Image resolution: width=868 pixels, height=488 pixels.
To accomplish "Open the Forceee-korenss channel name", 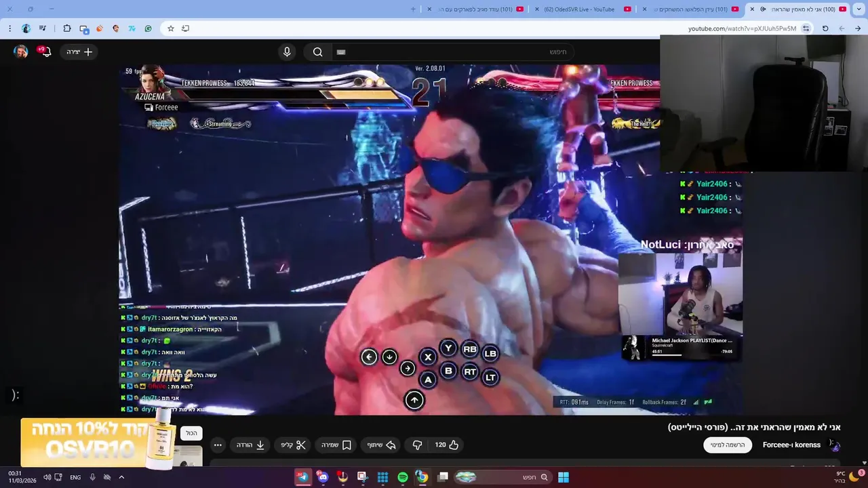I will tap(791, 445).
